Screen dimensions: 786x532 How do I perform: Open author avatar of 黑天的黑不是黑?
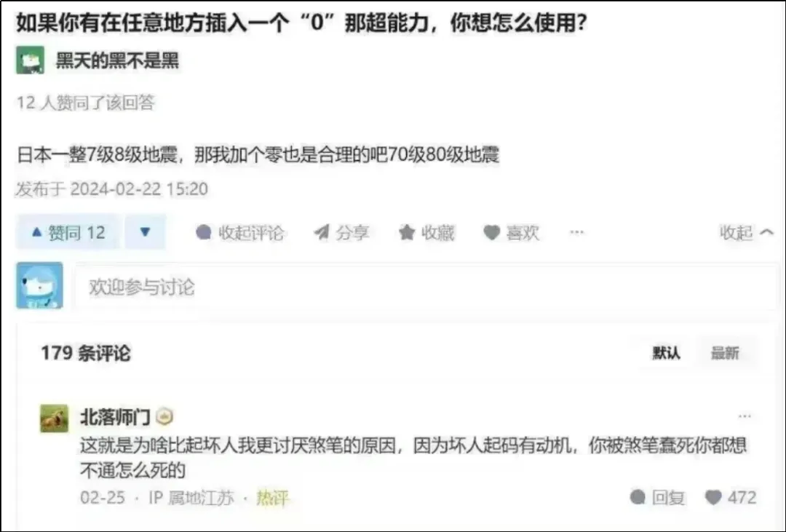tap(30, 60)
